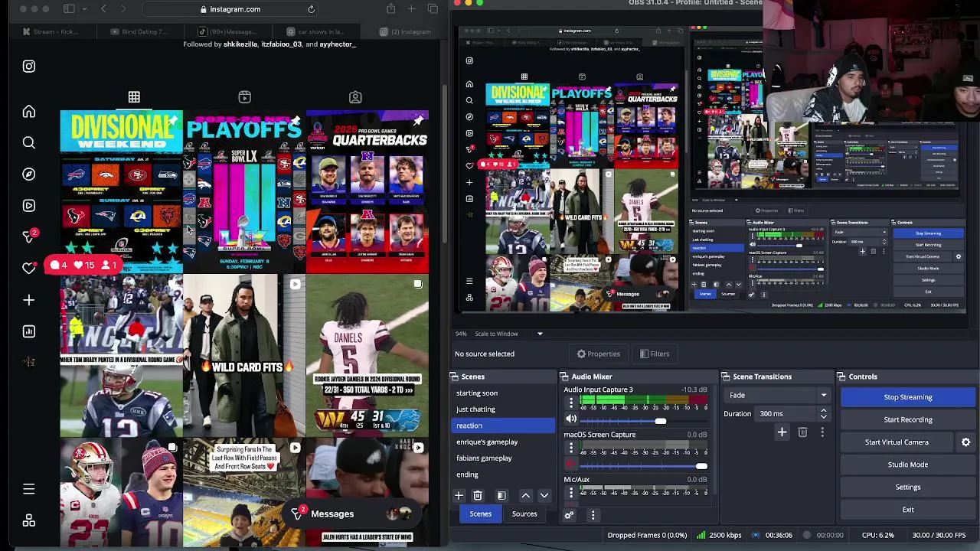Image resolution: width=980 pixels, height=551 pixels.
Task: Switch to the (99+) Messages TikTok tab
Action: pos(228,32)
